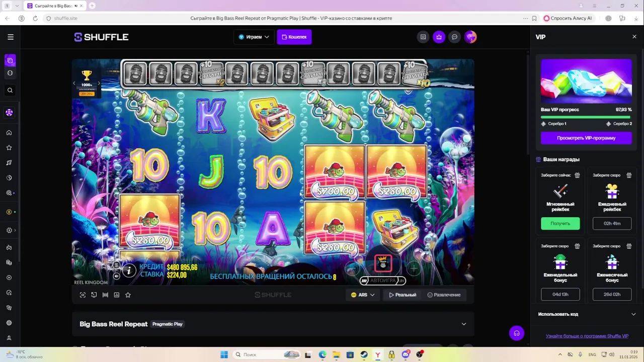Screen dimensions: 644x362
Task: Open a new browser tab
Action: pyautogui.click(x=92, y=6)
